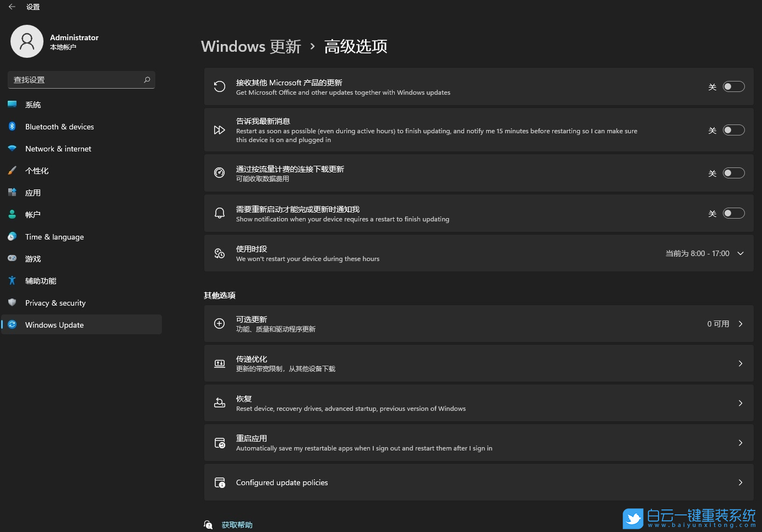Enable downloading updates over metered connections
The width and height of the screenshot is (762, 532).
pos(733,172)
